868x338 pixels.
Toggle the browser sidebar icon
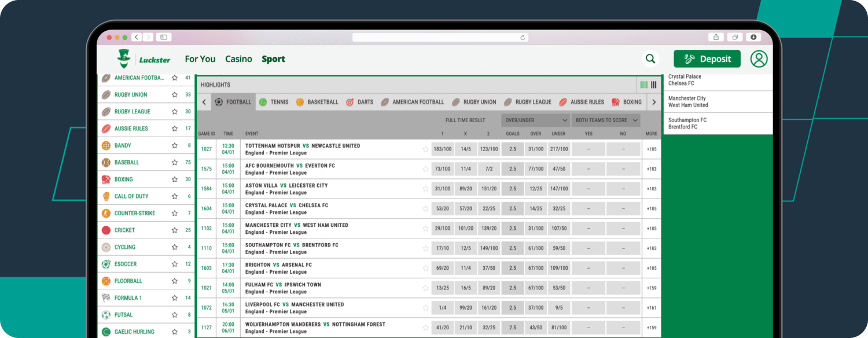click(x=164, y=37)
